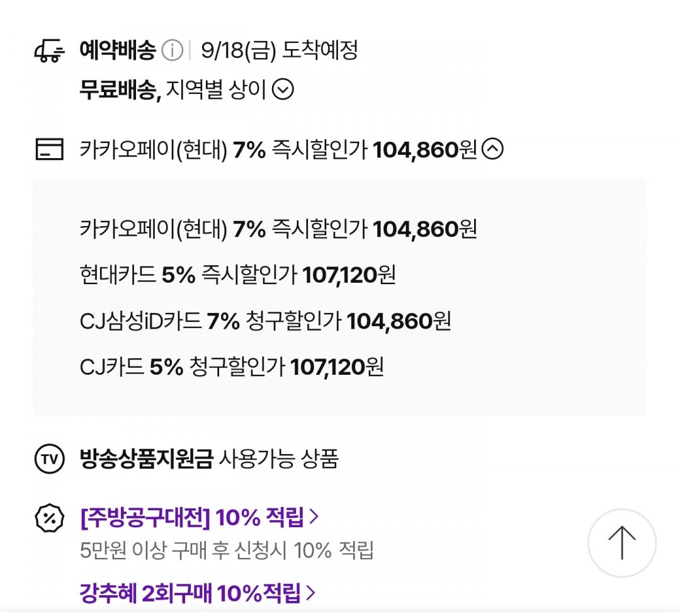Select 카카오페이(현대) 7% row in expanded list
Viewport: 680px width, 616px height.
point(278,229)
